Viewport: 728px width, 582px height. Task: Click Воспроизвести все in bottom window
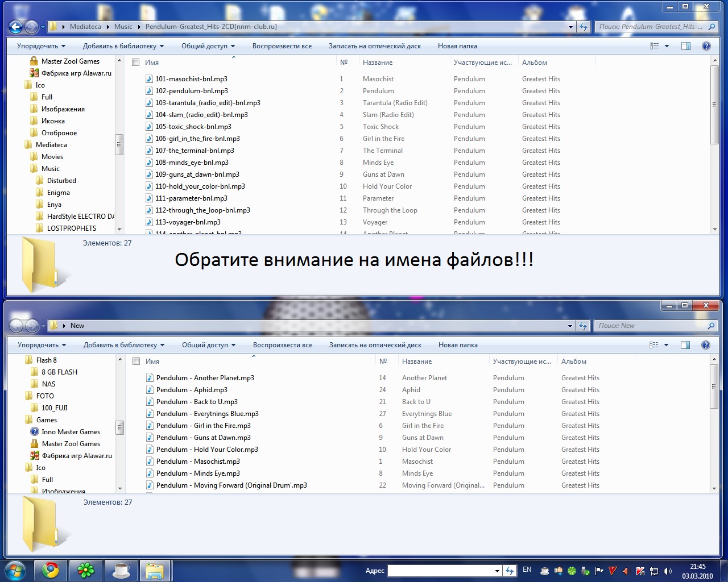coord(283,345)
